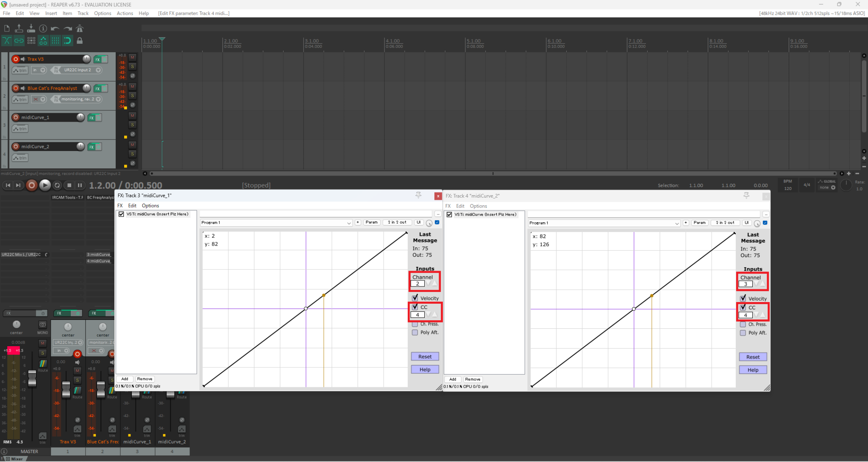Uncheck Velocity in midiCurve_1 FX window
Screen dimensions: 868x462
415,298
